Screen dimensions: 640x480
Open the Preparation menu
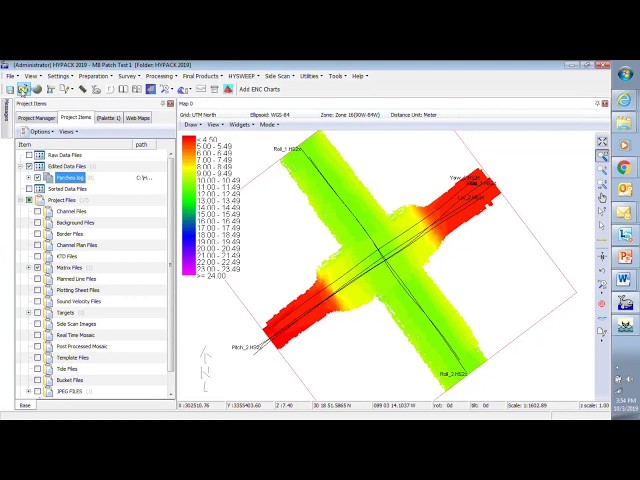pos(96,76)
